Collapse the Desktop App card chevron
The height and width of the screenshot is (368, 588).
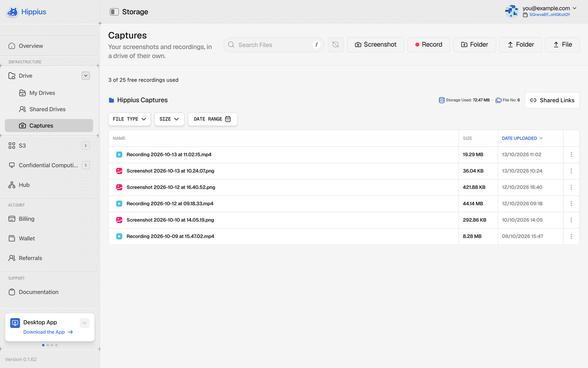pyautogui.click(x=84, y=323)
